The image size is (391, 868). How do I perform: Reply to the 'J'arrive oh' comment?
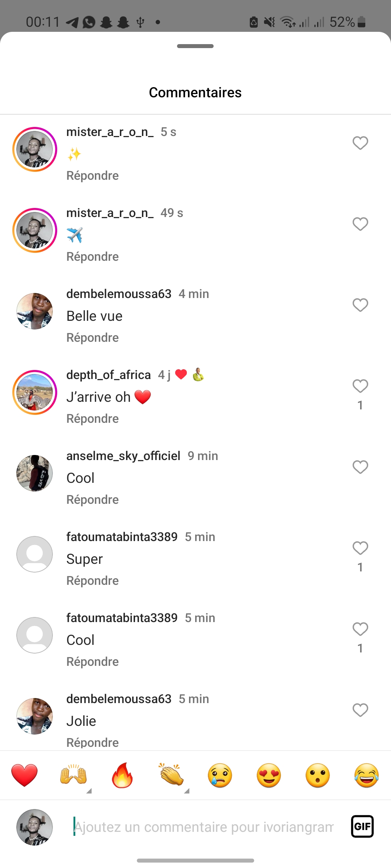(92, 418)
